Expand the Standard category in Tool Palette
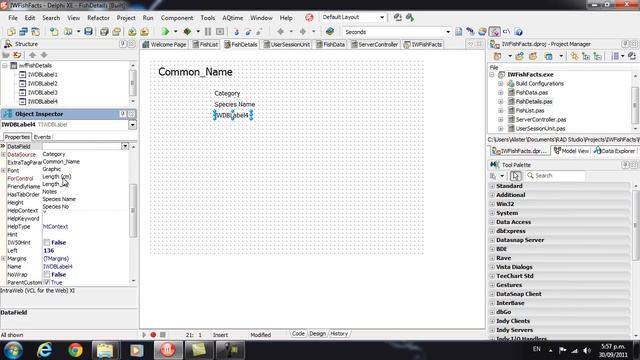The width and height of the screenshot is (640, 360). point(492,186)
